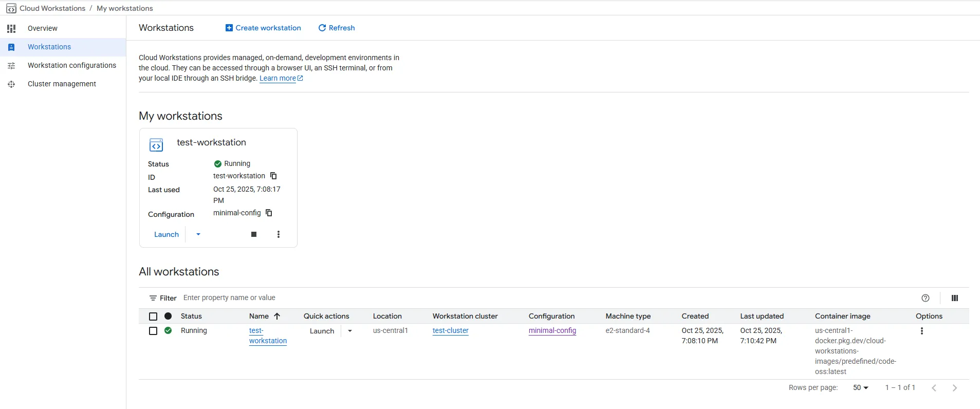The height and width of the screenshot is (409, 980).
Task: Click the Container image column header
Action: pos(843,317)
